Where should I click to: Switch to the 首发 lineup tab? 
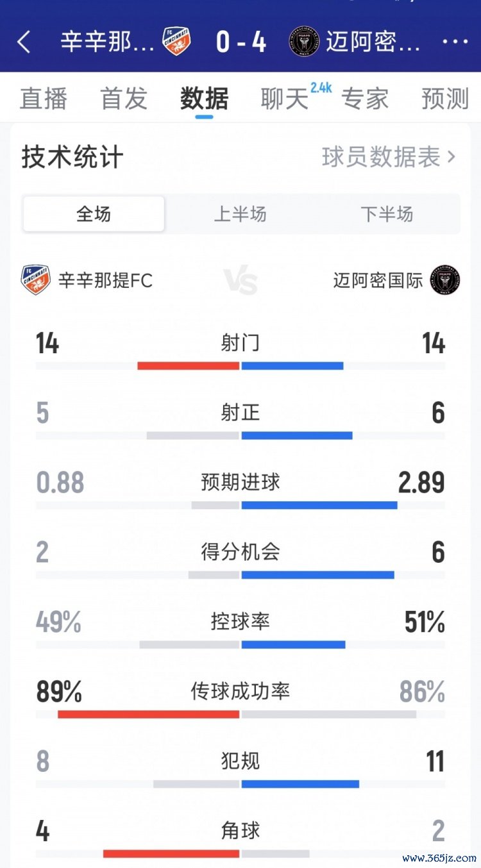(124, 99)
